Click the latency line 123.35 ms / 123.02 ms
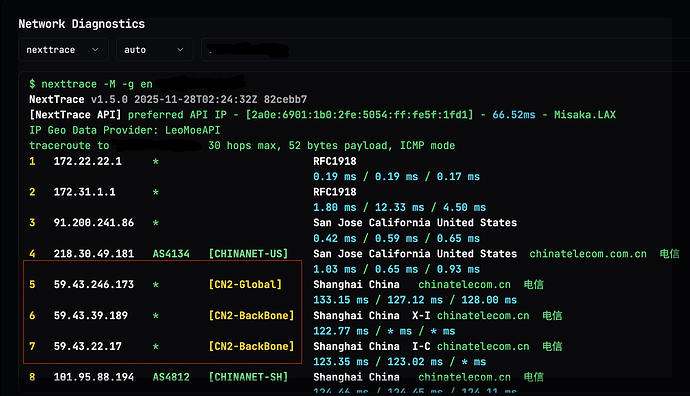The image size is (690, 396). pyautogui.click(x=400, y=362)
